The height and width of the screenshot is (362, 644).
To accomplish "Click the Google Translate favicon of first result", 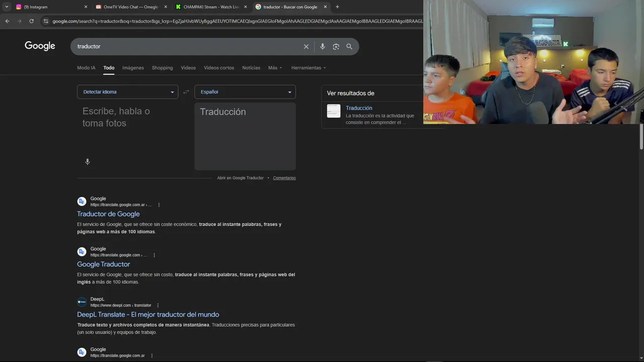I will click(x=82, y=201).
